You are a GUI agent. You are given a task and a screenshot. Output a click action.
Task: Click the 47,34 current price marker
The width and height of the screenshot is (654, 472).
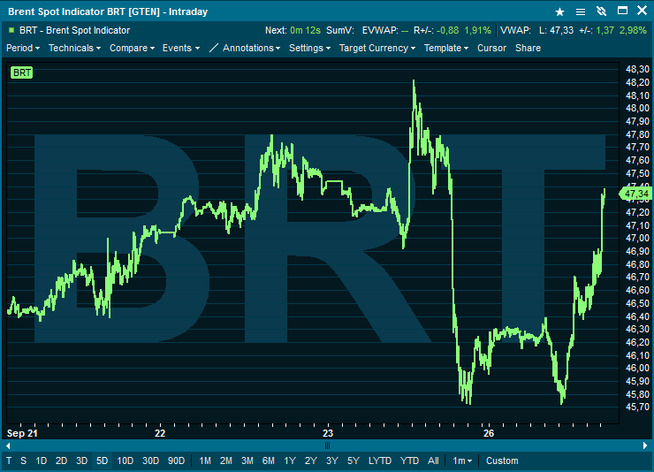[x=636, y=194]
